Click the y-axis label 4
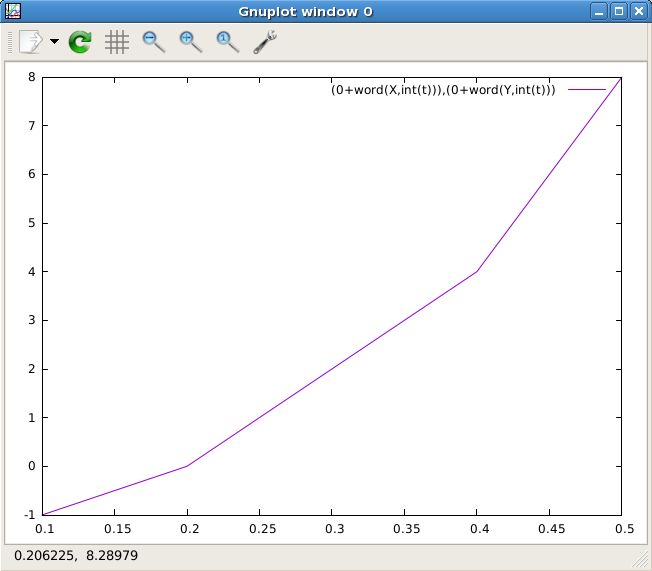 (x=32, y=272)
